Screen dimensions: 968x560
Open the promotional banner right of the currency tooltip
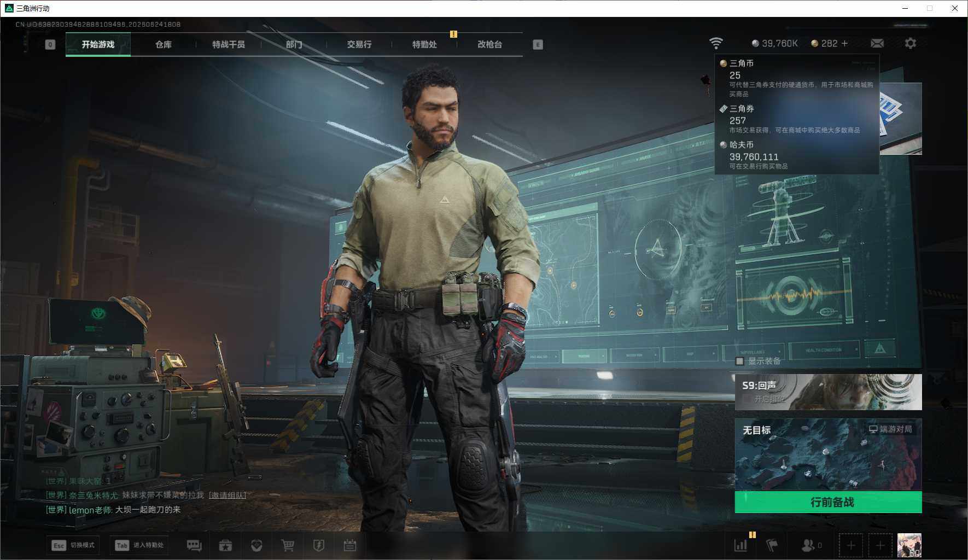point(900,119)
